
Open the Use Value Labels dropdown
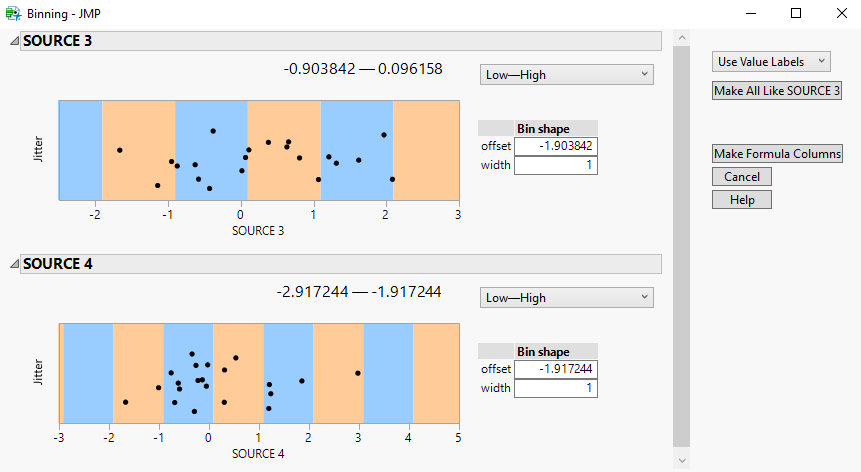tap(772, 61)
